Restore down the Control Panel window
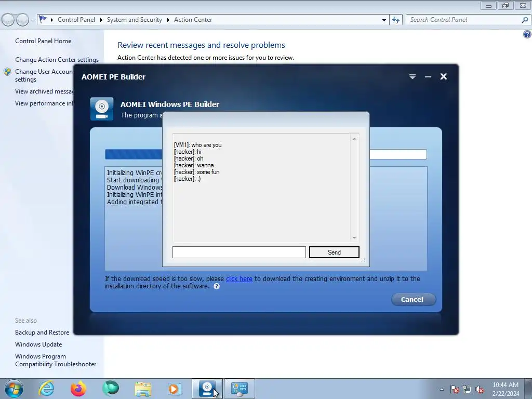Image resolution: width=532 pixels, height=399 pixels. tap(506, 5)
